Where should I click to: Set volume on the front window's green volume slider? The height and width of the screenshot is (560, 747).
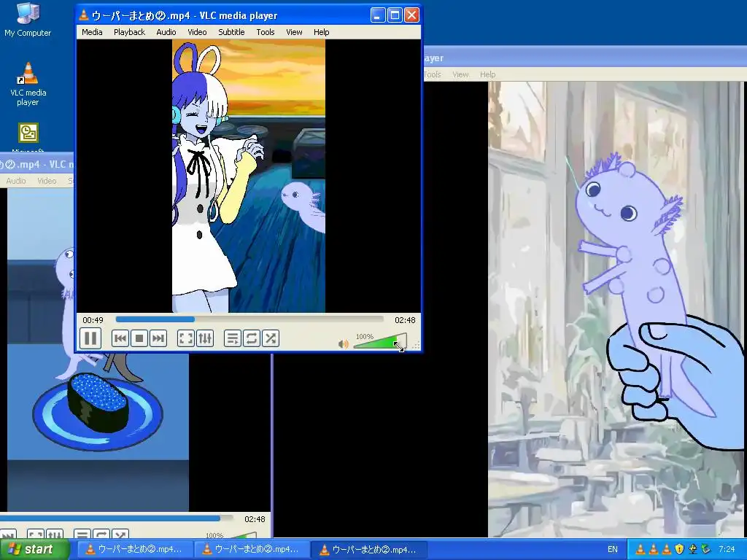(380, 341)
